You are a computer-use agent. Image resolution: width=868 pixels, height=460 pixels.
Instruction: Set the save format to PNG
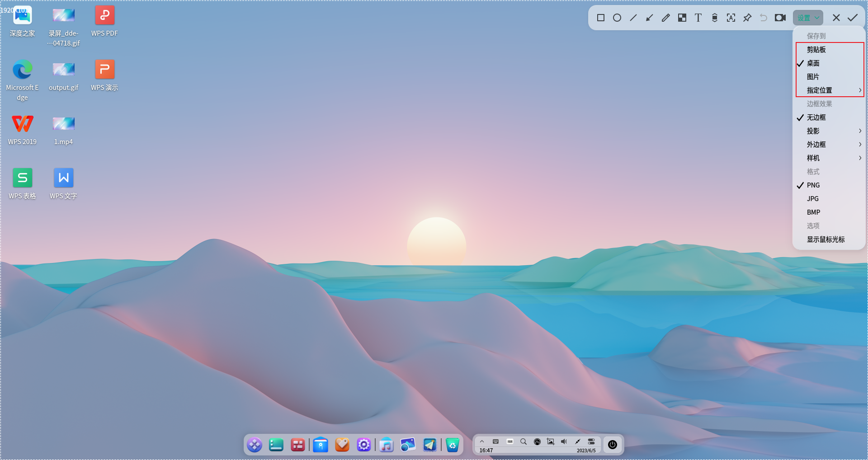pos(830,185)
